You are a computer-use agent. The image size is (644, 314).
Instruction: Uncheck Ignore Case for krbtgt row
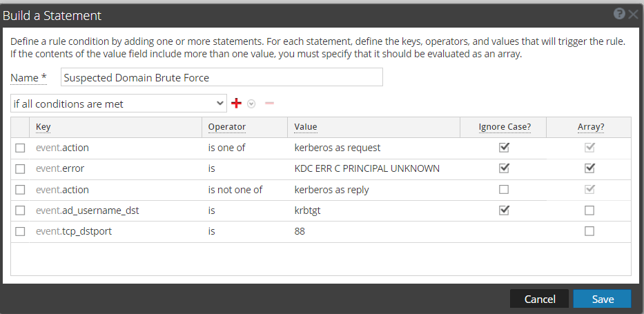(x=504, y=210)
